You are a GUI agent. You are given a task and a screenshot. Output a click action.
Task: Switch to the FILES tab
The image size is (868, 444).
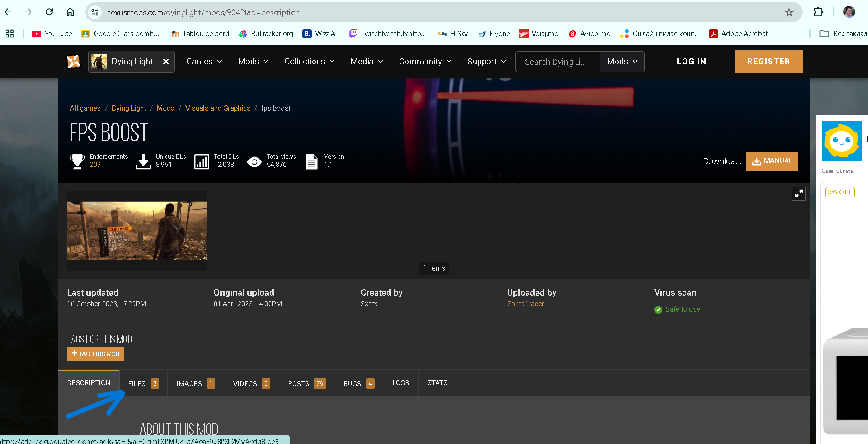click(143, 383)
